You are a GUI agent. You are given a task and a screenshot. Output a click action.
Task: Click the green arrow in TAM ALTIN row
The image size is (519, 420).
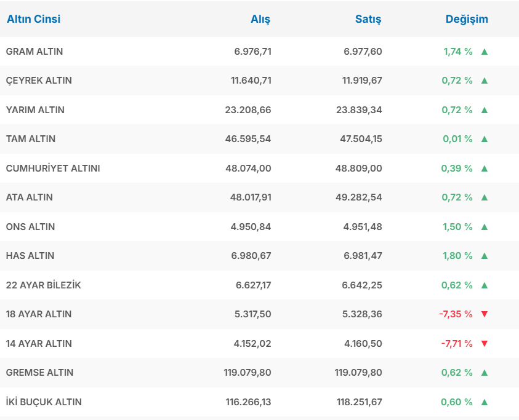coord(484,139)
